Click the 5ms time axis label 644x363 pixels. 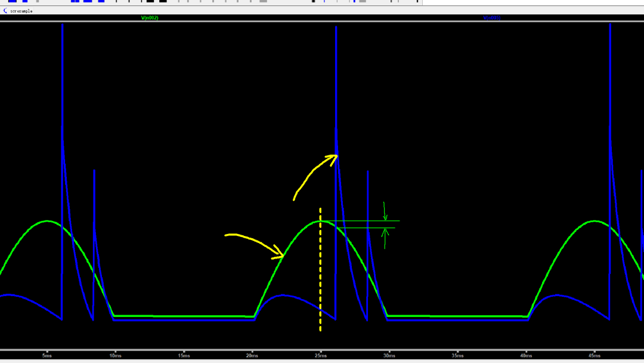point(47,355)
